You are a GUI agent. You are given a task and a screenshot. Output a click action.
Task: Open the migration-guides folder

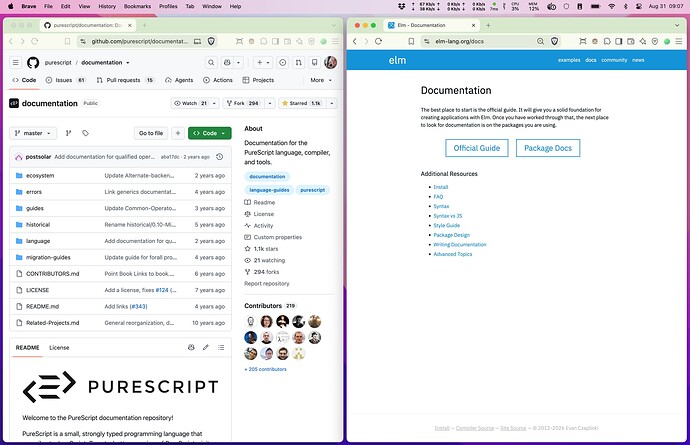pyautogui.click(x=48, y=257)
